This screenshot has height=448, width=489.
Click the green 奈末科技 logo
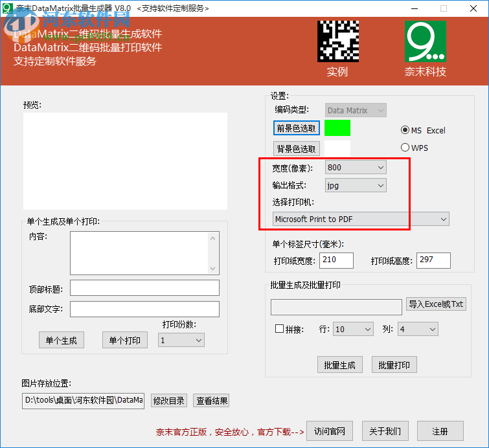click(425, 41)
